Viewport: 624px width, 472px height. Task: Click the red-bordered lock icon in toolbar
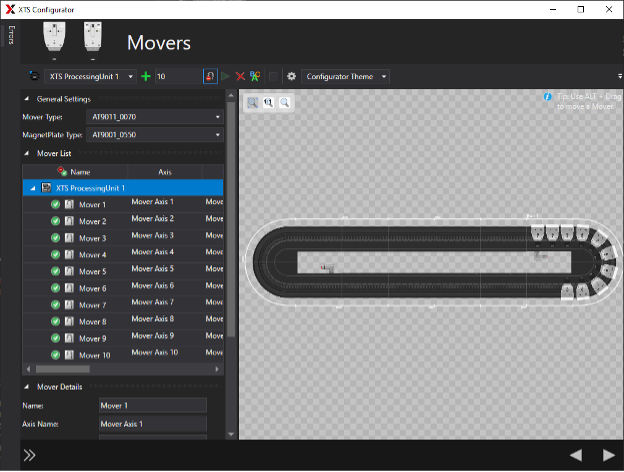(210, 76)
